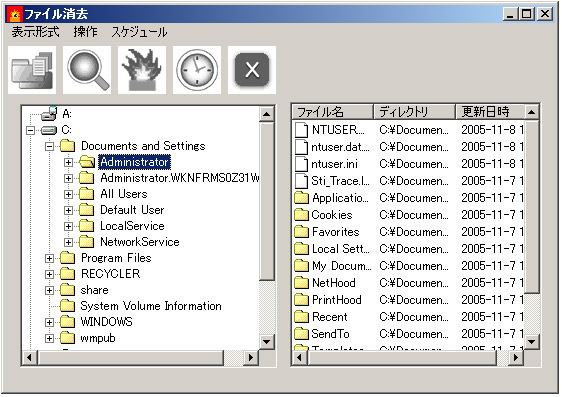Expand the LocalService folder node

coord(68,226)
